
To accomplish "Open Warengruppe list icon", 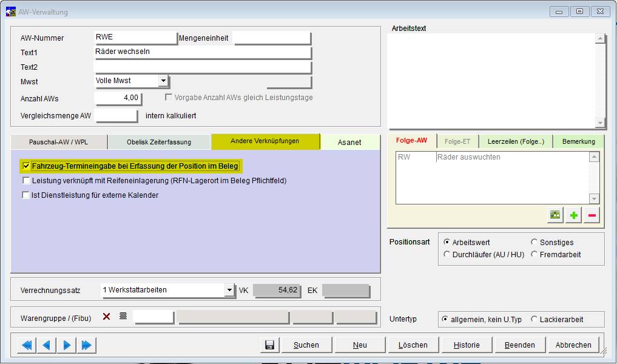I will [x=123, y=317].
